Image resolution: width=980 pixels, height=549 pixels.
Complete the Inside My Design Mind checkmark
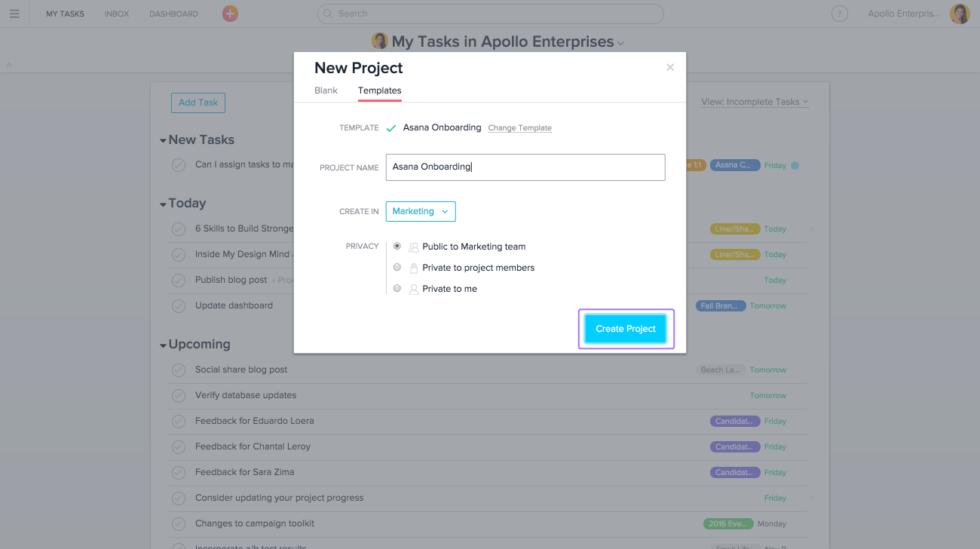(179, 255)
